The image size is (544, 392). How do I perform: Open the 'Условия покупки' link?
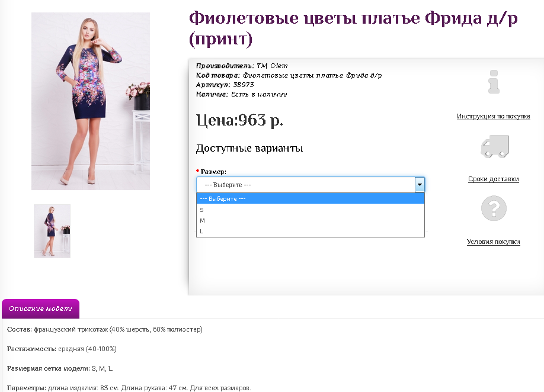(x=494, y=242)
